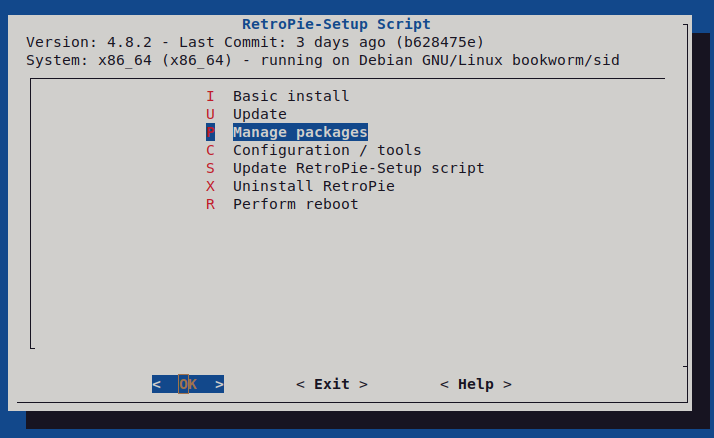Open Manage packages option
Viewport: 714px width, 438px height.
(300, 132)
